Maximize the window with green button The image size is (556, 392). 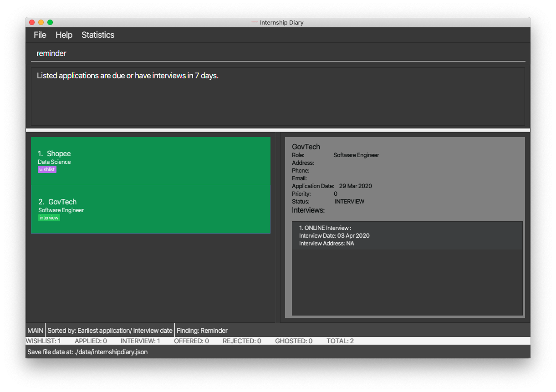click(50, 22)
